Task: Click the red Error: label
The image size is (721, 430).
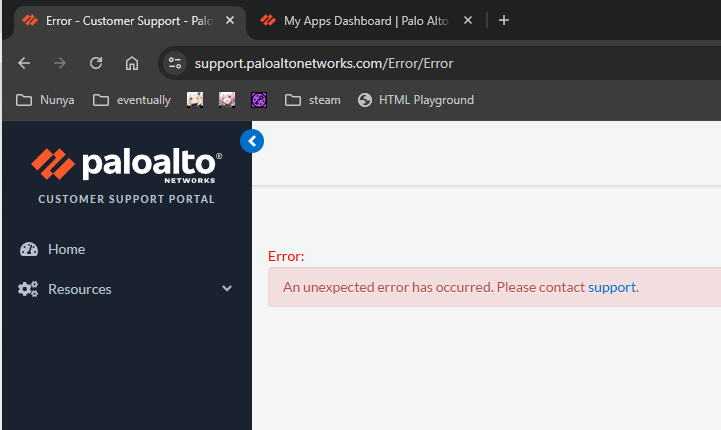Action: pyautogui.click(x=286, y=256)
